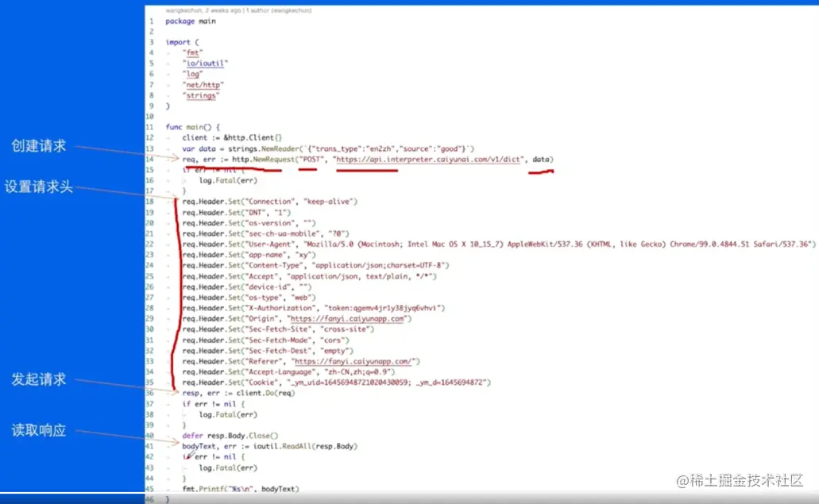Click the 创建请求 label

[x=39, y=145]
